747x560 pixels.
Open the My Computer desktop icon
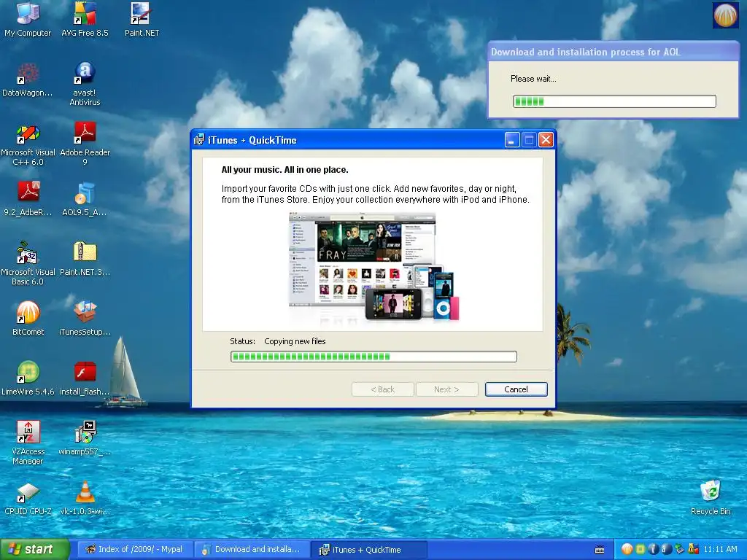click(28, 20)
